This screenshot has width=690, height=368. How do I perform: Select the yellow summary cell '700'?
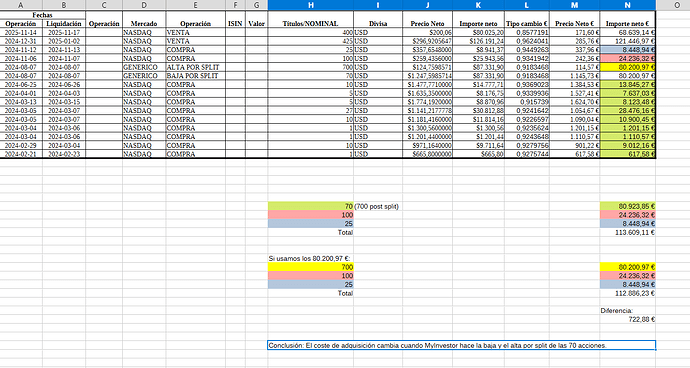point(311,267)
